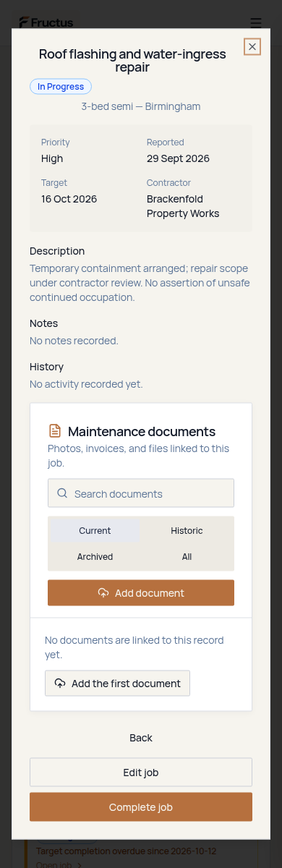The width and height of the screenshot is (282, 868).
Task: Click 'No notes recorded.' text
Action: (x=74, y=341)
